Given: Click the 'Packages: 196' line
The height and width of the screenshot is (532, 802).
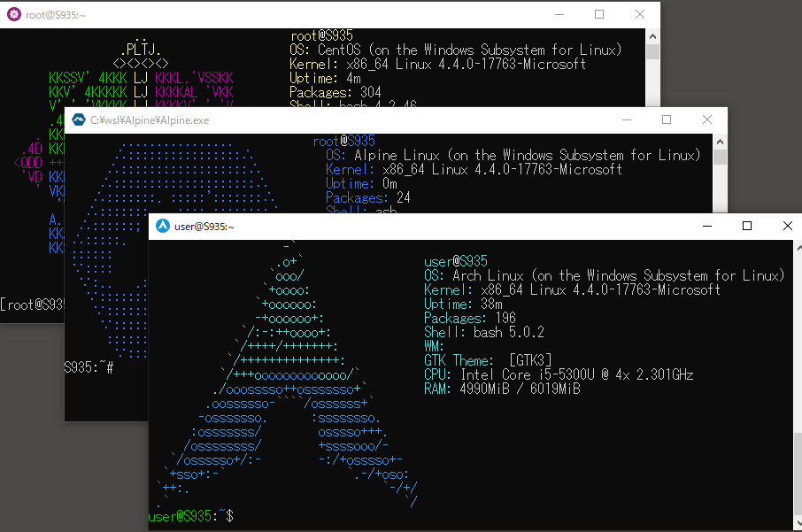Looking at the screenshot, I should (469, 318).
